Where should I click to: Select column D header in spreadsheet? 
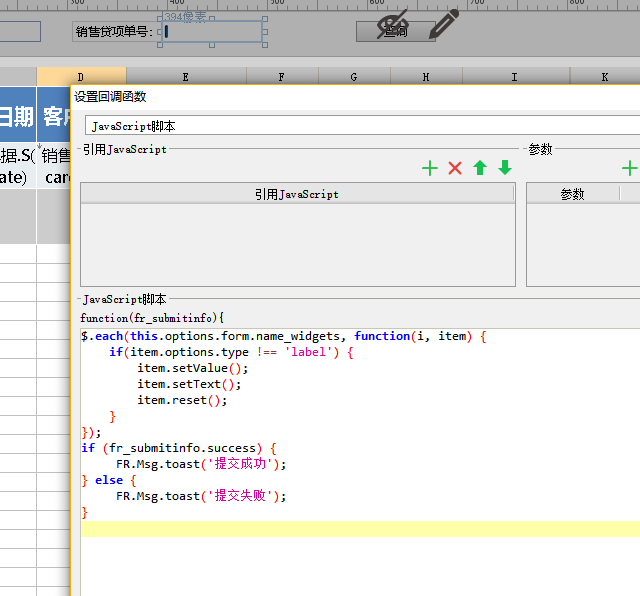(81, 77)
